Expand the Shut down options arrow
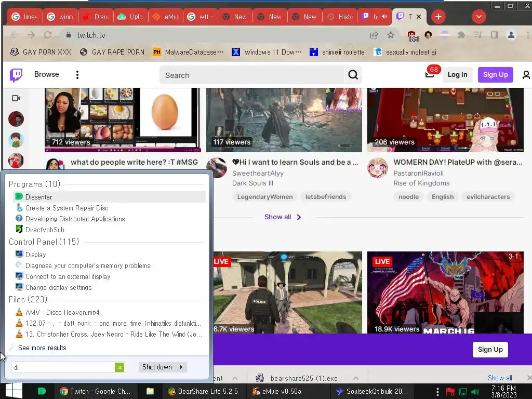The width and height of the screenshot is (532, 399). [x=181, y=367]
